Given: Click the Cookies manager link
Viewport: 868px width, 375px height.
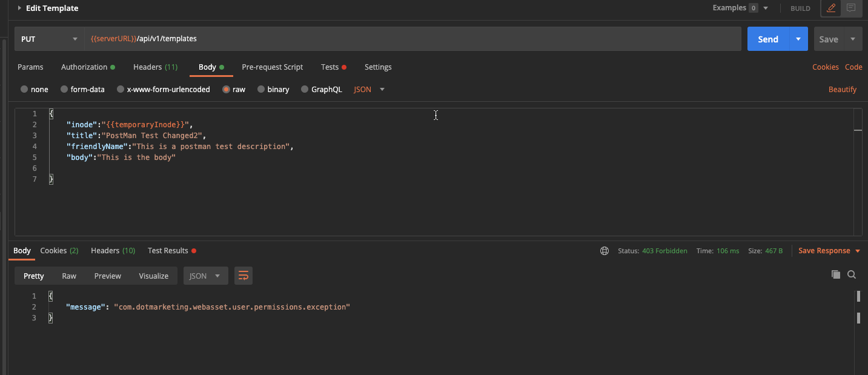Looking at the screenshot, I should pyautogui.click(x=826, y=67).
